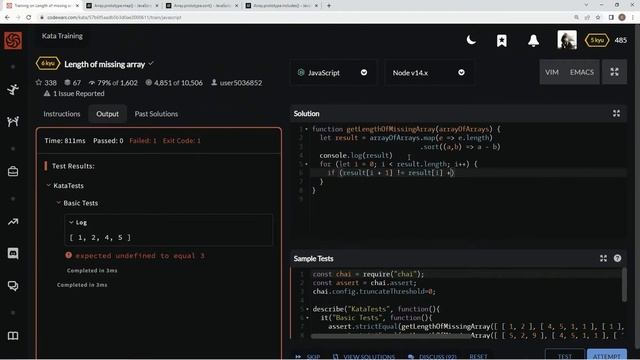The width and height of the screenshot is (640, 360).
Task: Click the SKIP button
Action: (x=309, y=356)
